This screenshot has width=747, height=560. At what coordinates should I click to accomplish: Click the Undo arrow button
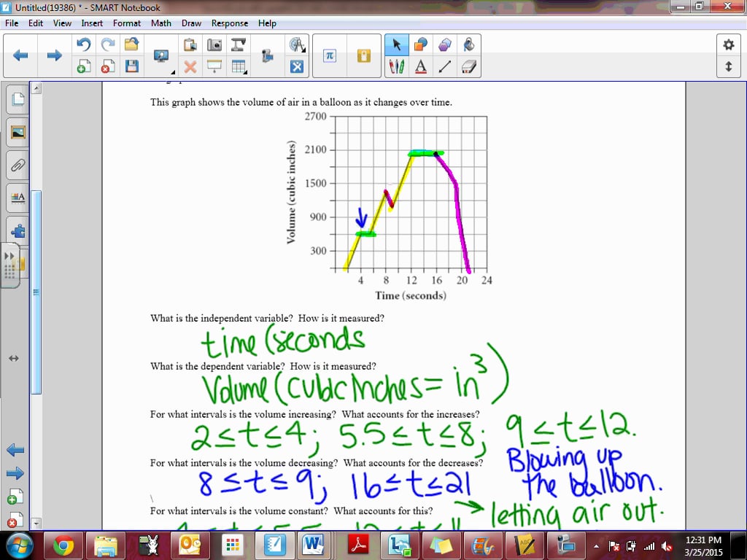pyautogui.click(x=84, y=44)
